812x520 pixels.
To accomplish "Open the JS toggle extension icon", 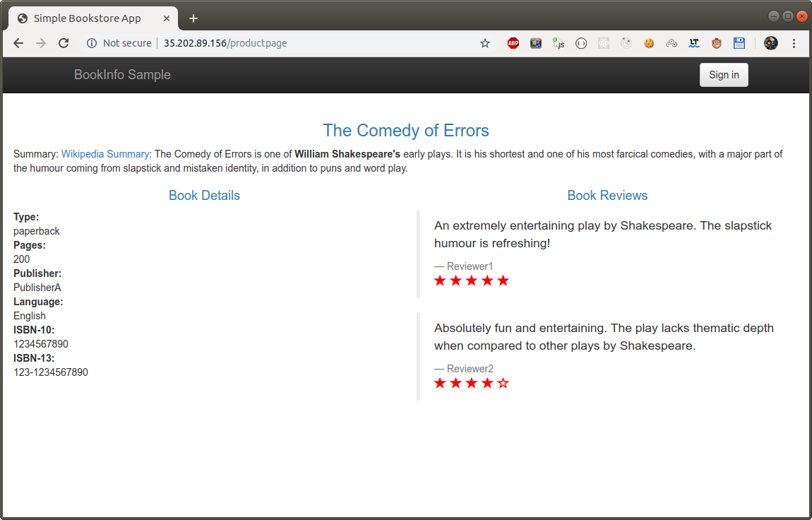I will tap(559, 44).
